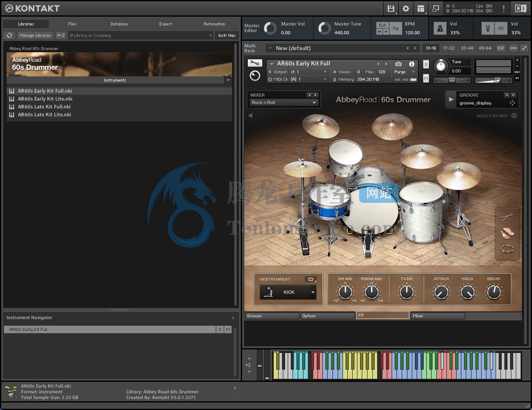
Task: Open the save/files menu disk icon
Action: [x=391, y=8]
